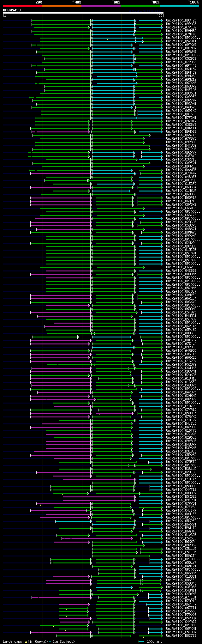Open the UniRef100_Q5Z9I1 hit
This screenshot has width=202, height=644.
coord(181,41)
